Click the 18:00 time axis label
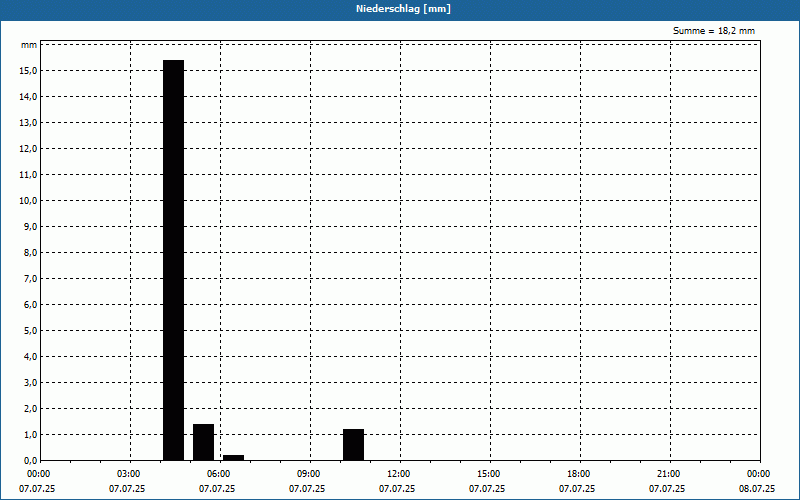 (x=579, y=474)
